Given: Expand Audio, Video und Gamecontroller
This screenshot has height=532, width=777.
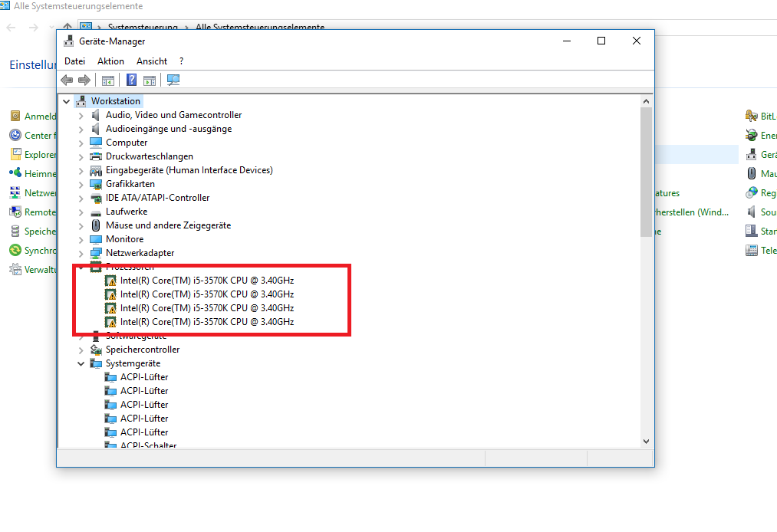Looking at the screenshot, I should click(81, 116).
